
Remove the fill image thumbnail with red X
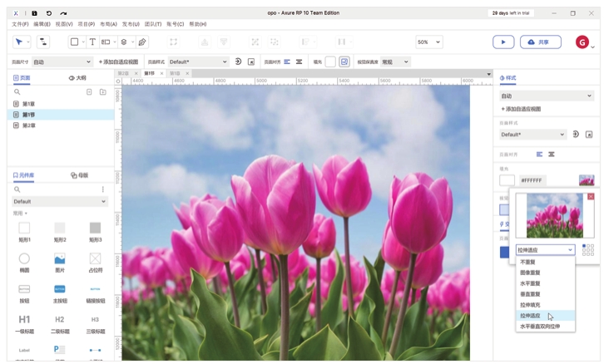[591, 197]
